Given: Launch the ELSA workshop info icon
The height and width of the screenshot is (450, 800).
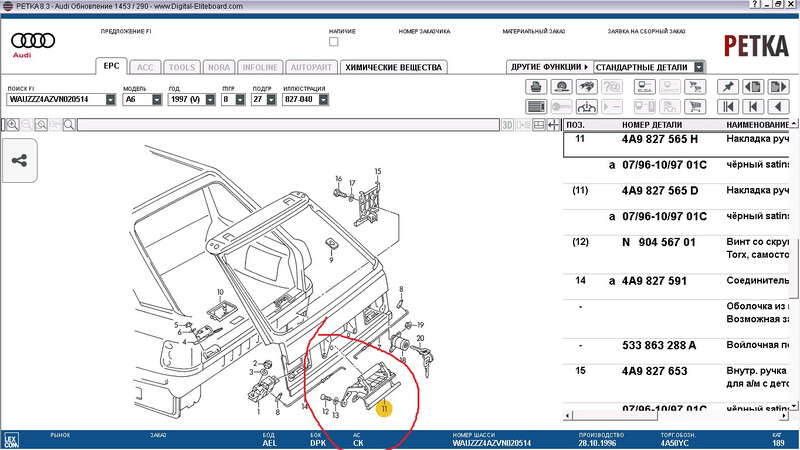Looking at the screenshot, I should click(x=644, y=87).
